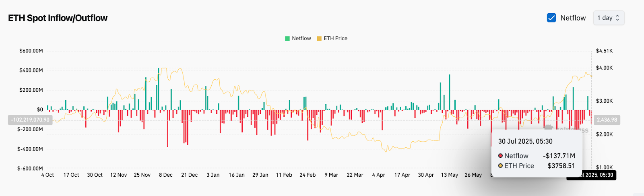Click the $4.51K label on the price axis
This screenshot has height=196, width=644.
(604, 51)
